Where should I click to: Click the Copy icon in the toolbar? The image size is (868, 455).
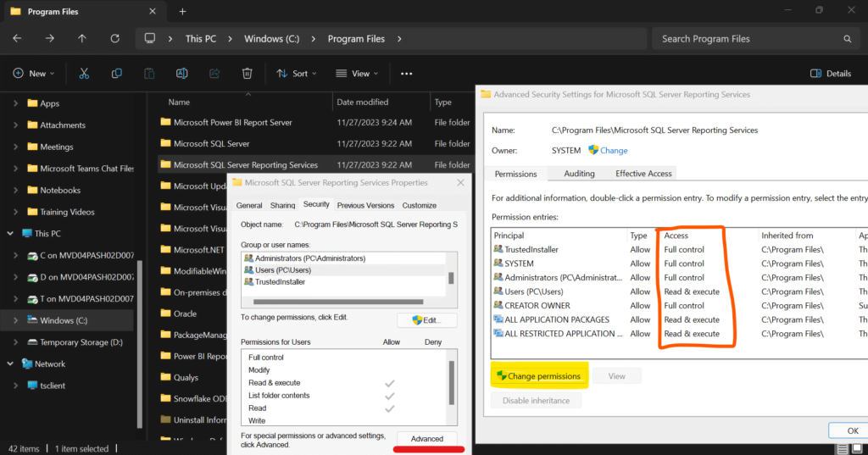[116, 74]
